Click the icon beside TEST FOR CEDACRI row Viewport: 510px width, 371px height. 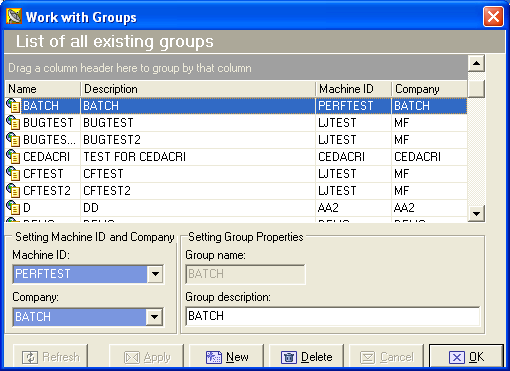click(13, 157)
